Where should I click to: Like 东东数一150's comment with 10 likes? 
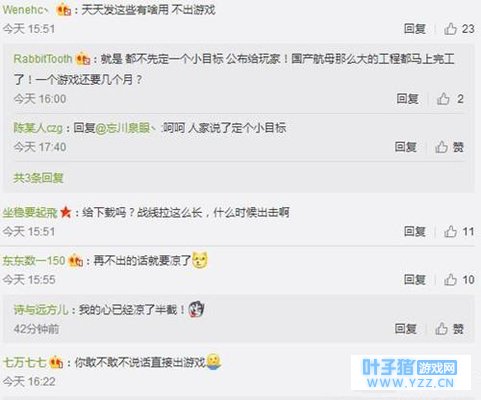coord(450,279)
